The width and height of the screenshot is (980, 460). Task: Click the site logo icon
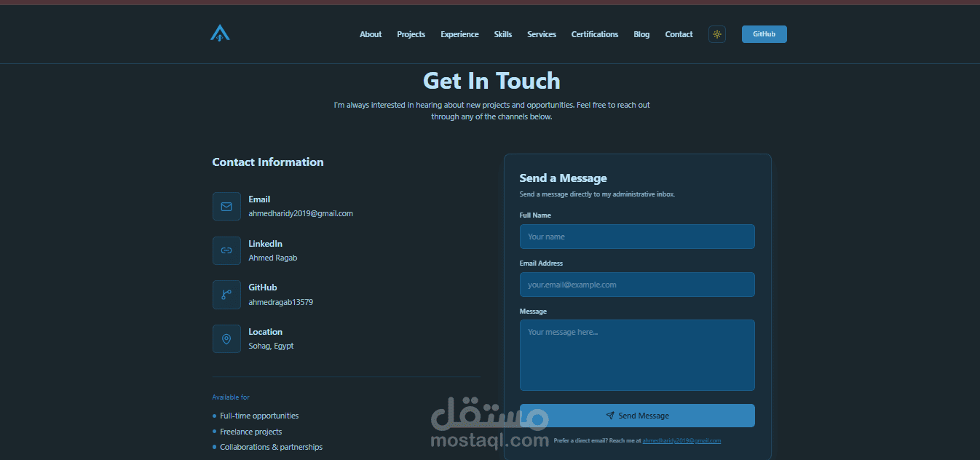[x=220, y=33]
